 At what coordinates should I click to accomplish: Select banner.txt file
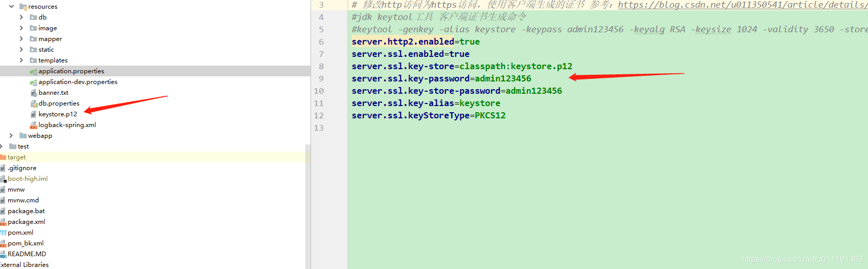point(53,93)
